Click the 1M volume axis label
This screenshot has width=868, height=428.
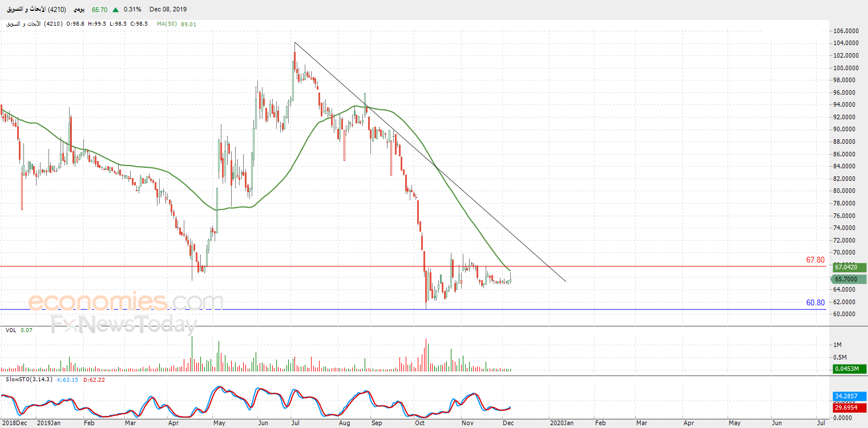[838, 345]
